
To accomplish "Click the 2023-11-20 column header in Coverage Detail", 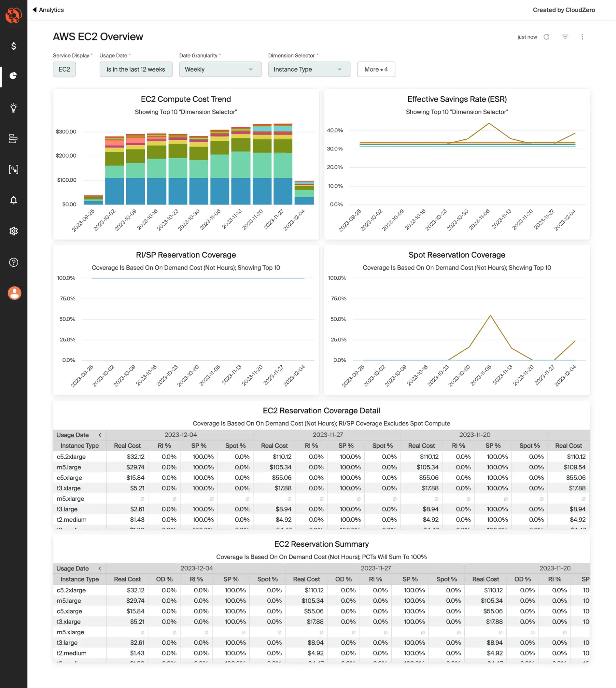I will tap(475, 435).
